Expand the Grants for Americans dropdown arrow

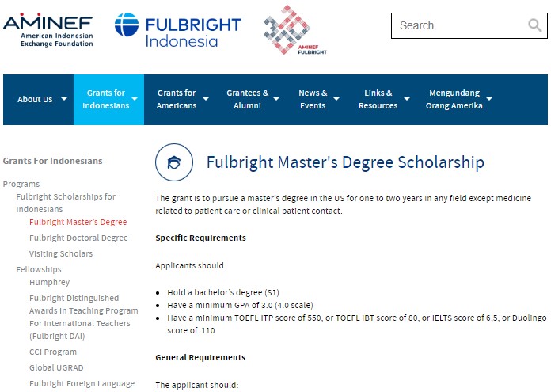[x=206, y=100]
